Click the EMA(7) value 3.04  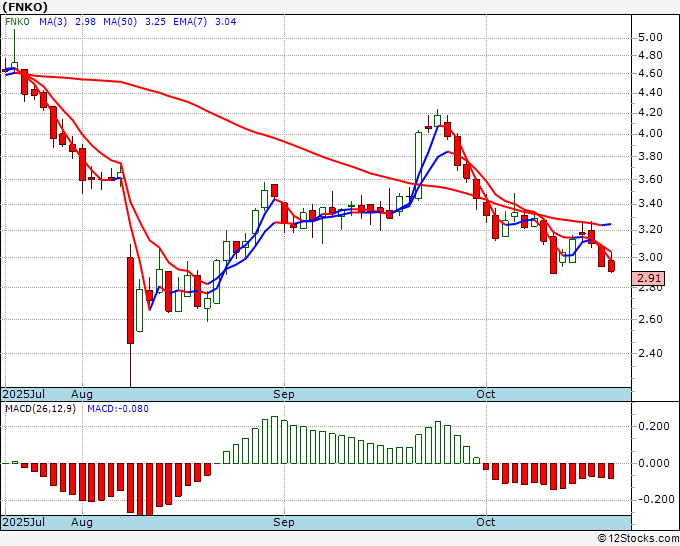pyautogui.click(x=226, y=22)
